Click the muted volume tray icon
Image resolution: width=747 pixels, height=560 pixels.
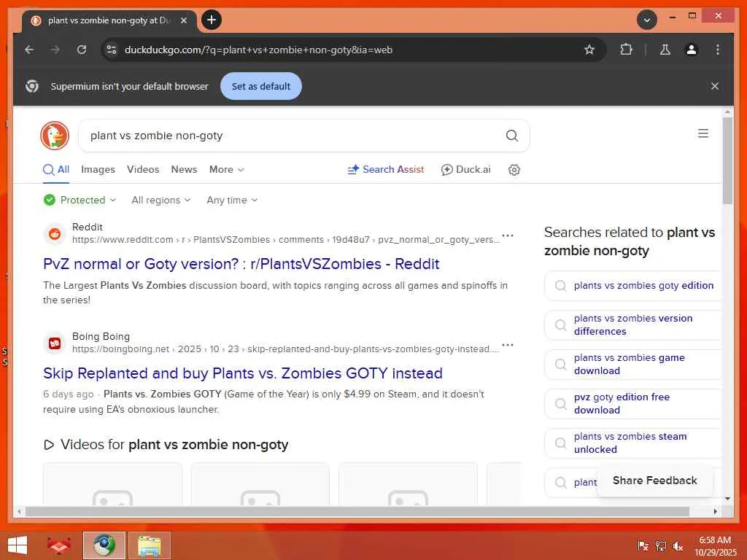click(x=678, y=546)
